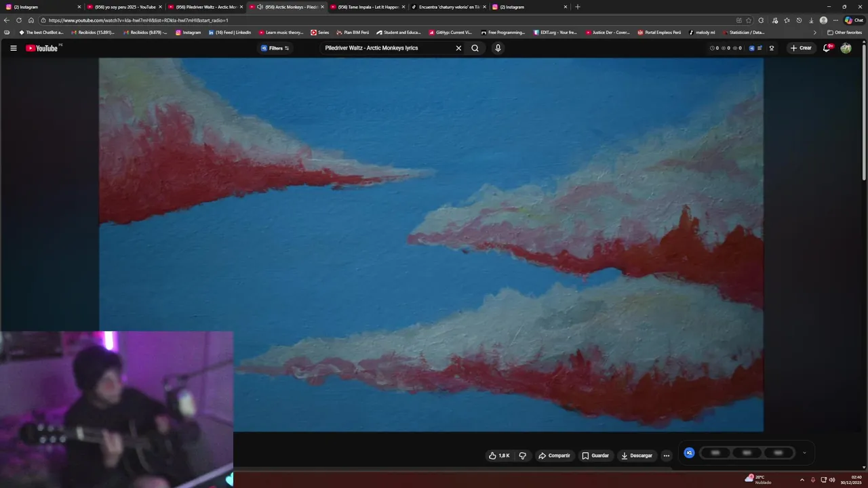Open the more actions three-dot menu
The image size is (868, 488).
[666, 455]
